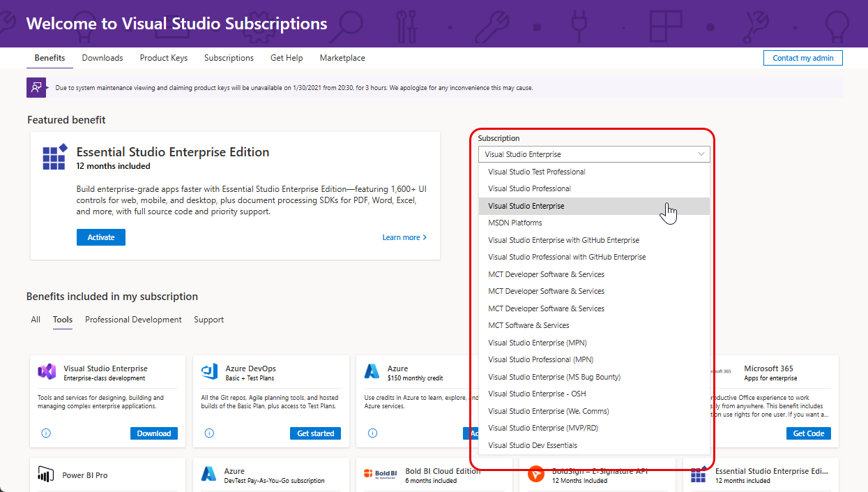Click the info icon on Azure DevOps card
This screenshot has height=492, width=868.
208,433
